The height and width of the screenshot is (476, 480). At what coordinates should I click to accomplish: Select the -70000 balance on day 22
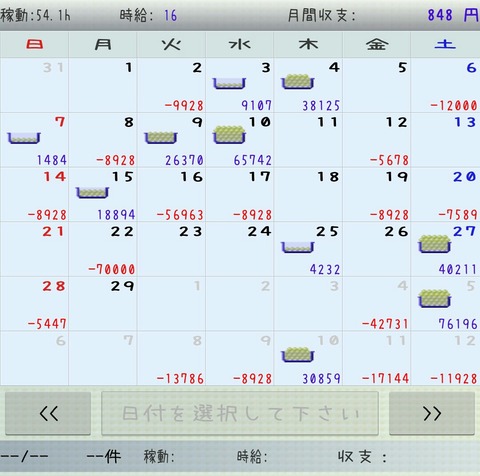coord(112,269)
